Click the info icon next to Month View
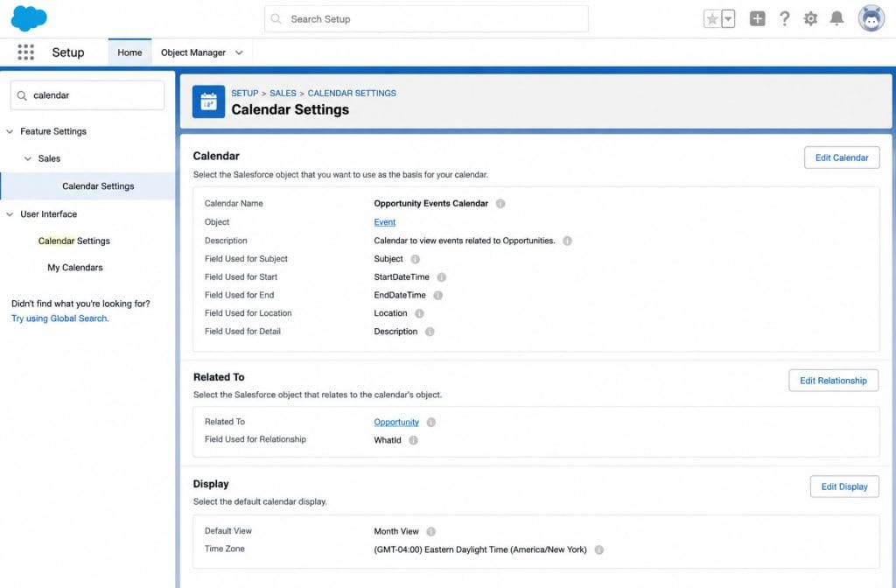 click(431, 531)
